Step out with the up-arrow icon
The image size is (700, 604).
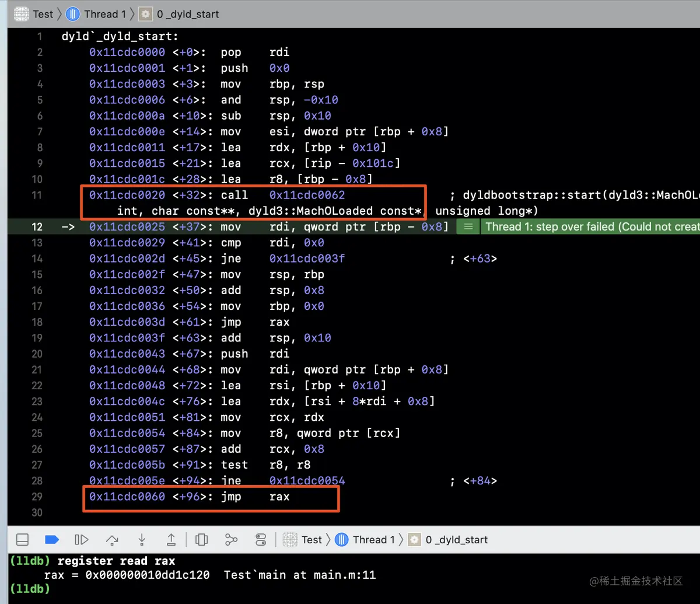(171, 539)
